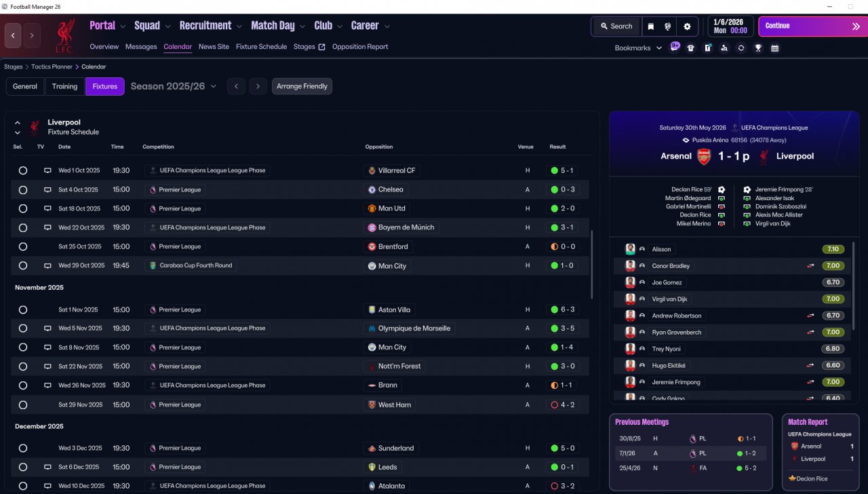
Task: Click the Carabao Cup competition icon
Action: [x=153, y=266]
